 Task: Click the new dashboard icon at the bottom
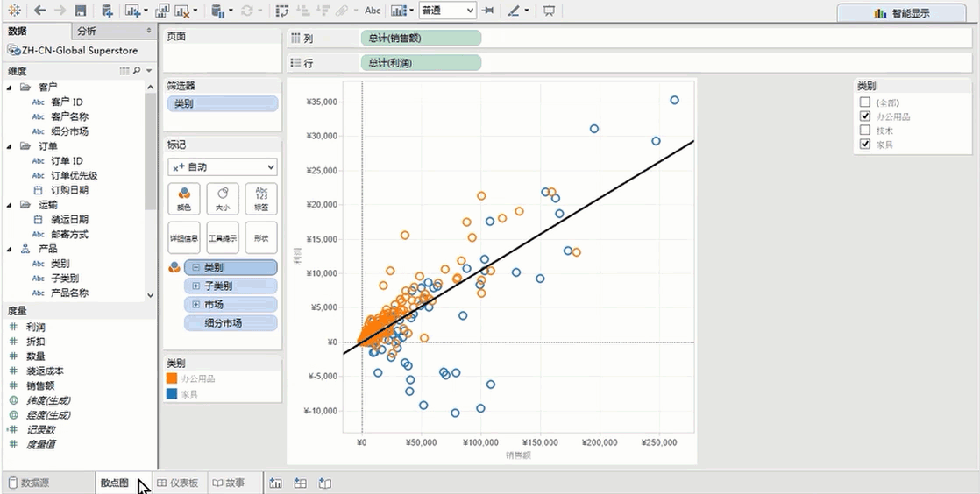click(300, 483)
